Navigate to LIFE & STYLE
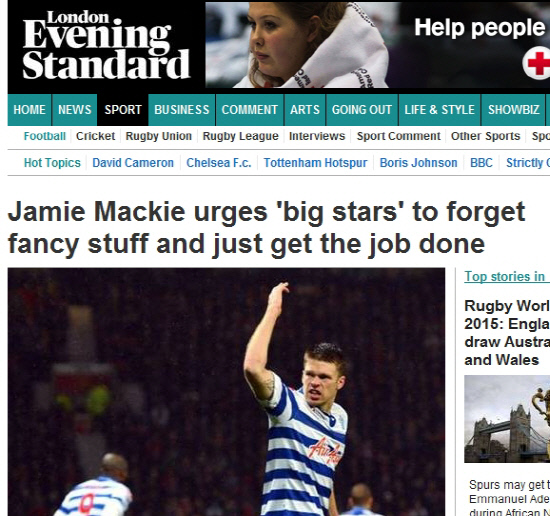This screenshot has width=550, height=516. click(439, 110)
